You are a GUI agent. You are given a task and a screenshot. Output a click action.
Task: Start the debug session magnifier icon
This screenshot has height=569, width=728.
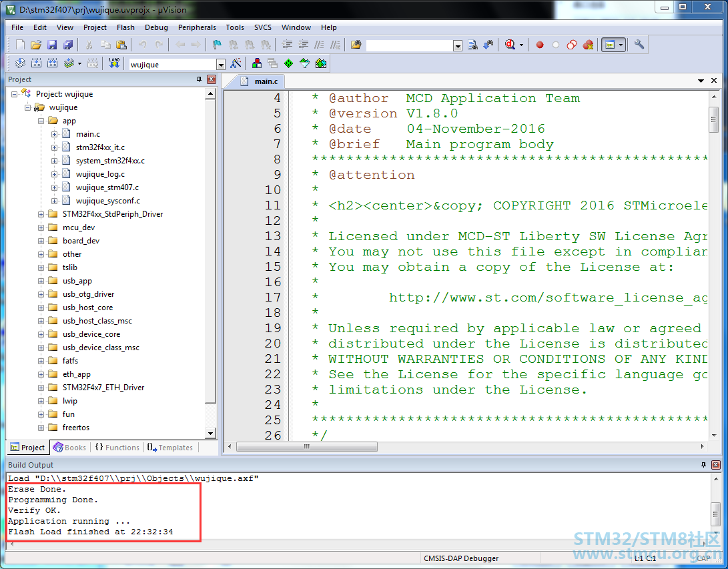(x=510, y=45)
